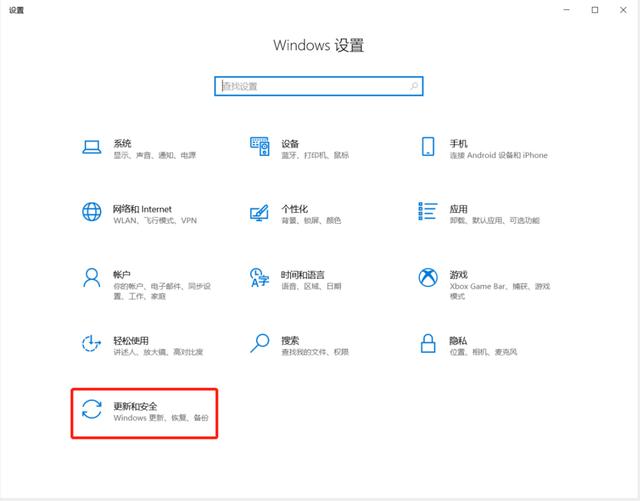The width and height of the screenshot is (640, 501).
Task: Click the Windows 设置 page heading
Action: [319, 45]
